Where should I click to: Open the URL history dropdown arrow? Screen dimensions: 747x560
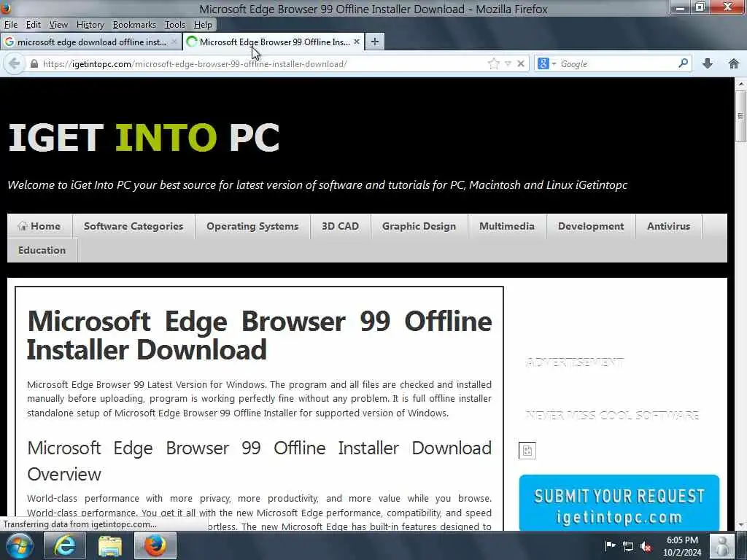[x=508, y=63]
